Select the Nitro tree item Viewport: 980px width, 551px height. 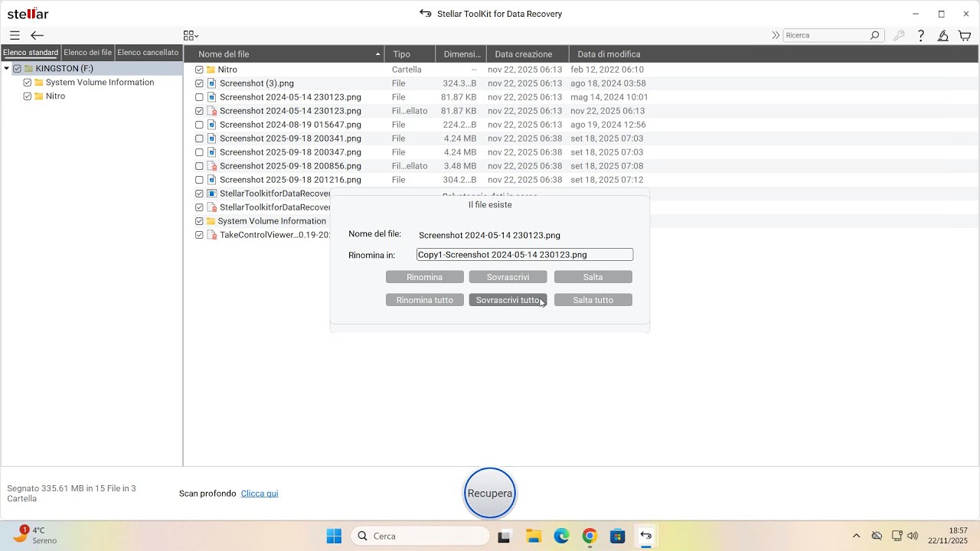(55, 96)
